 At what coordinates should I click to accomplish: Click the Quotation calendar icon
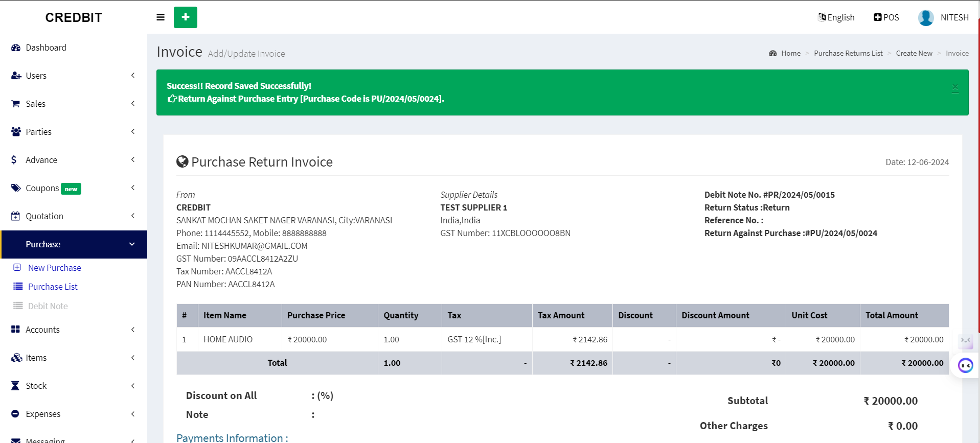pos(16,216)
